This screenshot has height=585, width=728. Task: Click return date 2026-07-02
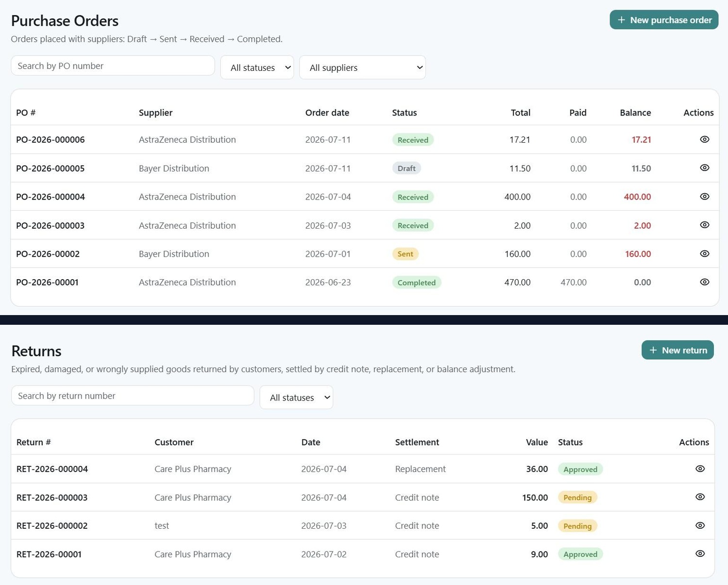tap(324, 554)
